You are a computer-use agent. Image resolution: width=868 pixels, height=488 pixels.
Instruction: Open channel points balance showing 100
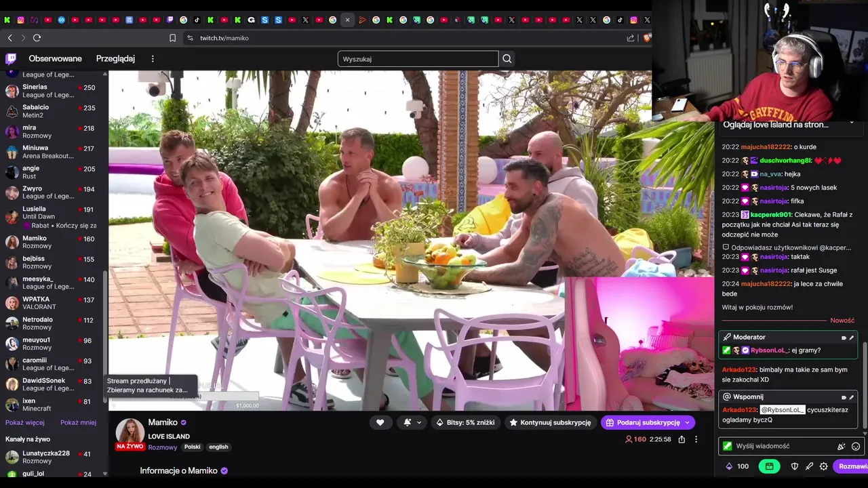click(x=737, y=466)
